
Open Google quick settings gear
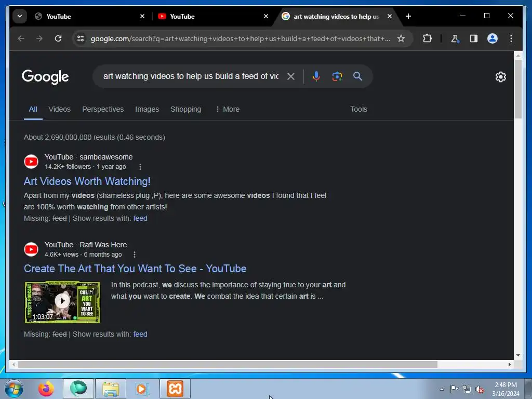coord(500,77)
